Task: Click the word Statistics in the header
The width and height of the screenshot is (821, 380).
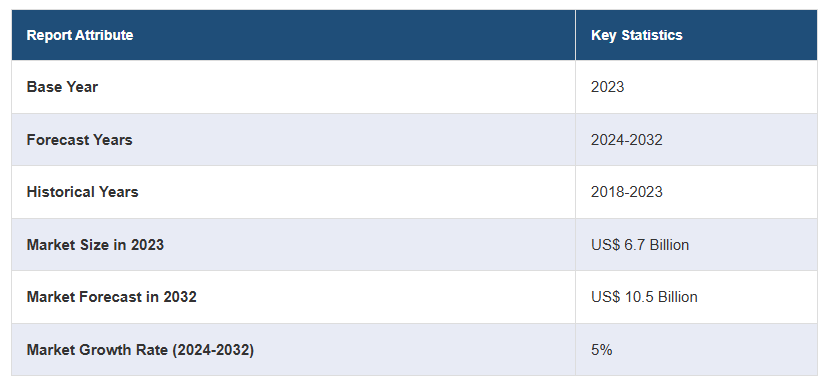Action: coord(651,35)
